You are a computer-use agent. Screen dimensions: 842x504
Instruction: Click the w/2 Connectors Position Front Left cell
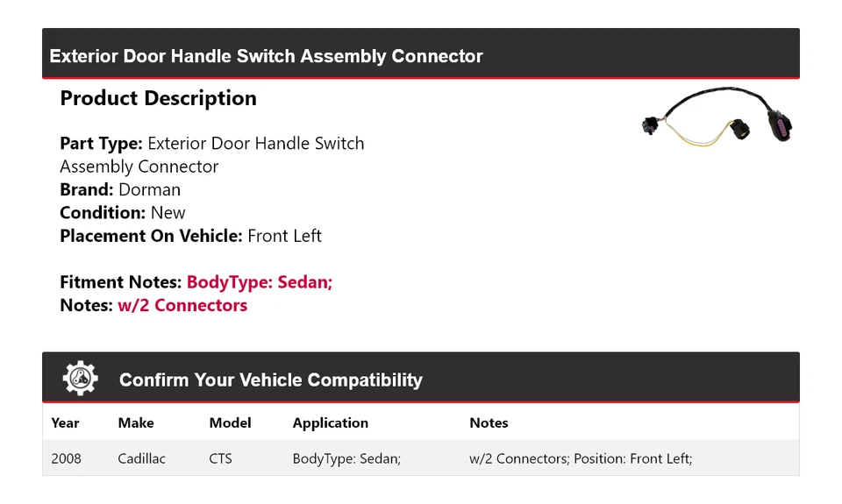[581, 458]
